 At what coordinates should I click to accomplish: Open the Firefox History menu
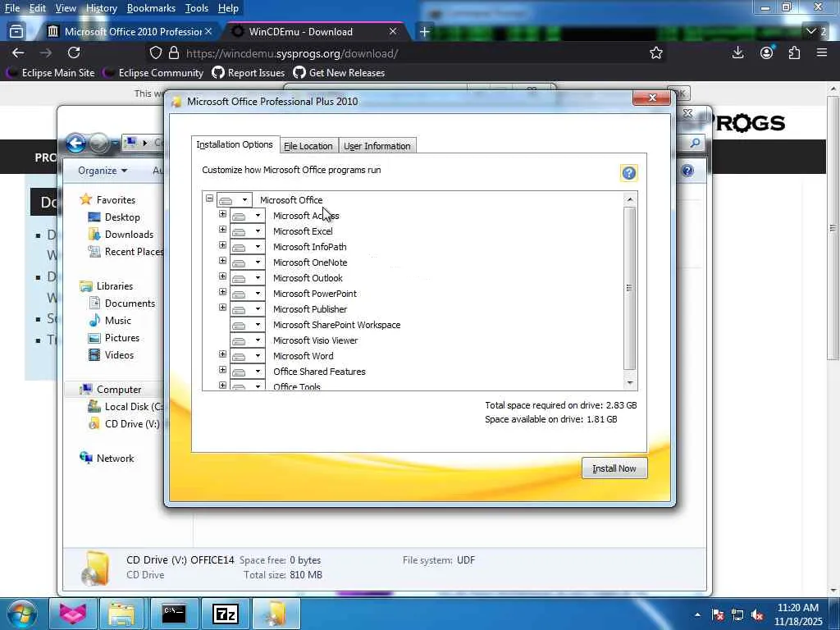click(x=101, y=8)
